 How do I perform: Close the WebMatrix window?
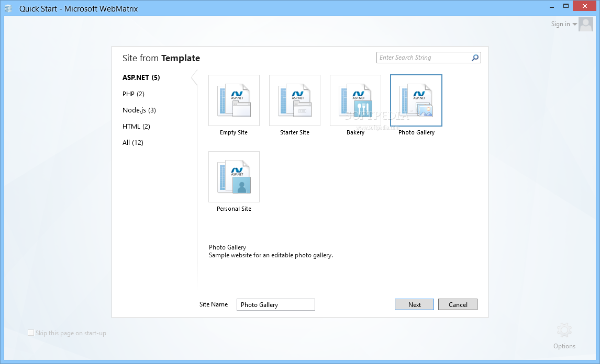584,6
